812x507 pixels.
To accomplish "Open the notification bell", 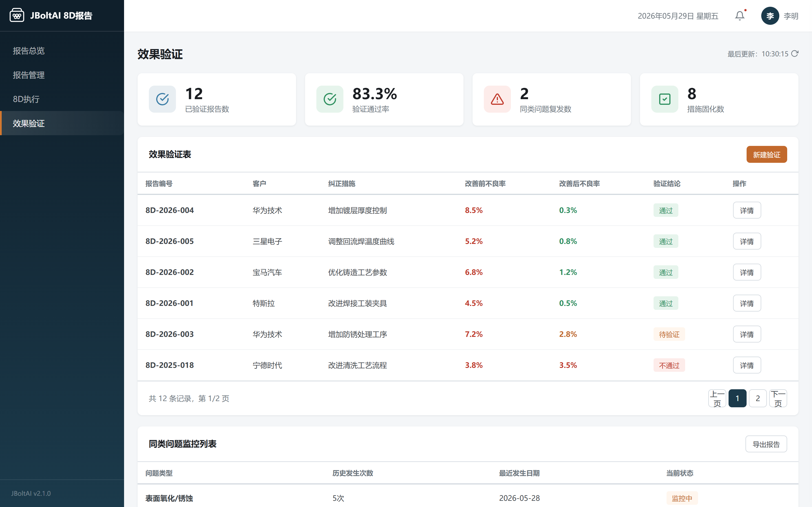I will click(x=740, y=16).
